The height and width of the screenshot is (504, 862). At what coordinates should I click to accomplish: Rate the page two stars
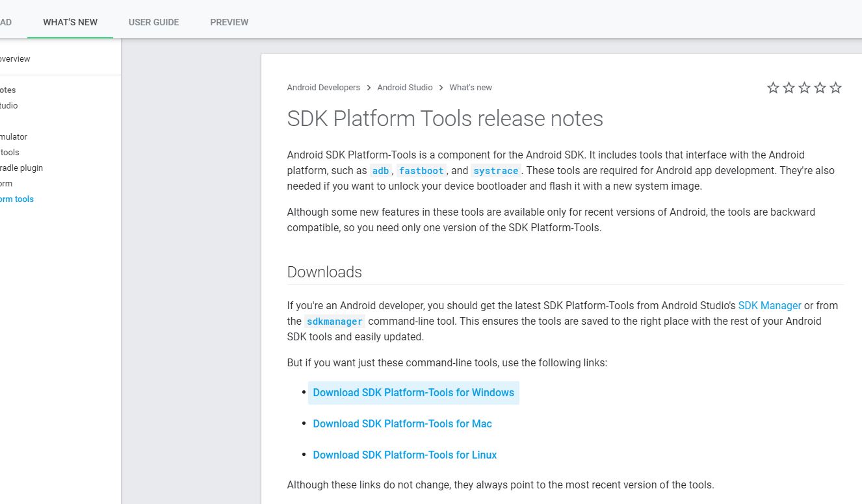tap(789, 88)
